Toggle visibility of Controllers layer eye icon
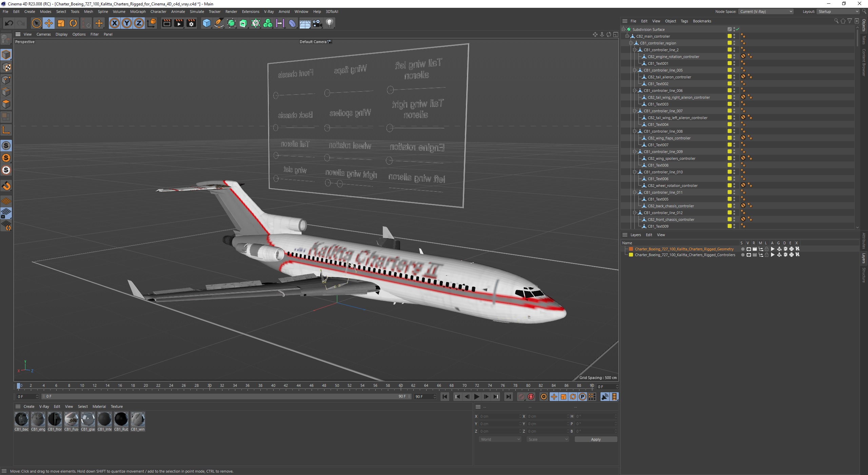The width and height of the screenshot is (868, 475). pyautogui.click(x=749, y=255)
